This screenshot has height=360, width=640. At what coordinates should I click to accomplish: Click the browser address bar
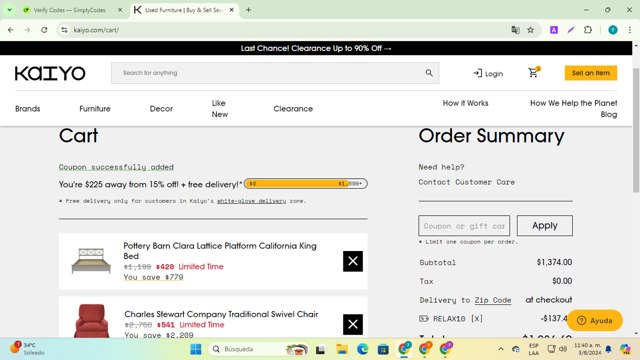click(286, 30)
